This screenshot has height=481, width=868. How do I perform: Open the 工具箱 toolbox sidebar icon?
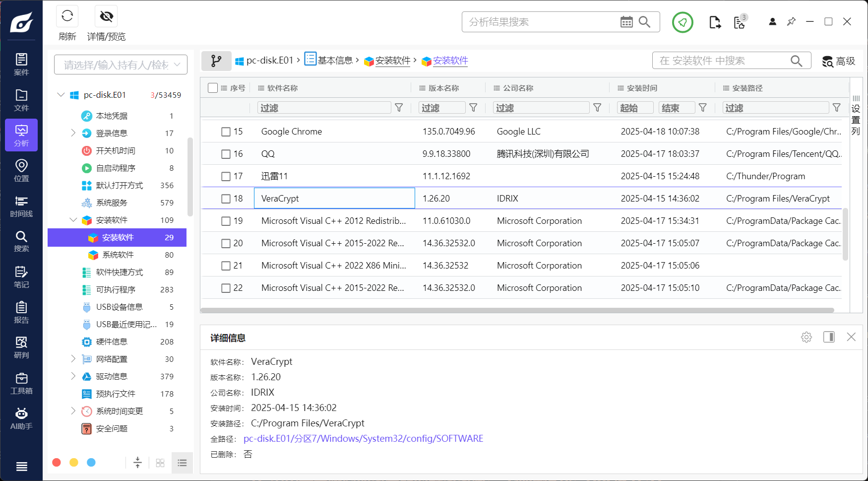[21, 383]
